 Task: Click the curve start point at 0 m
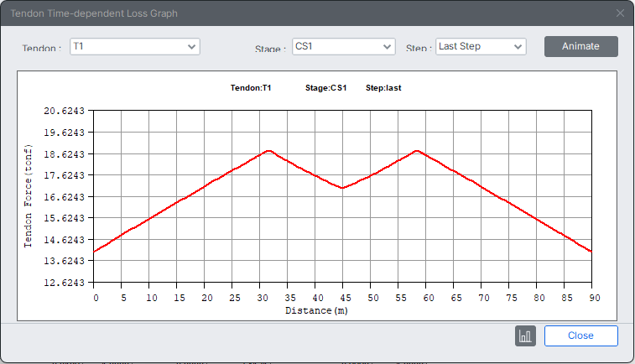pos(96,251)
